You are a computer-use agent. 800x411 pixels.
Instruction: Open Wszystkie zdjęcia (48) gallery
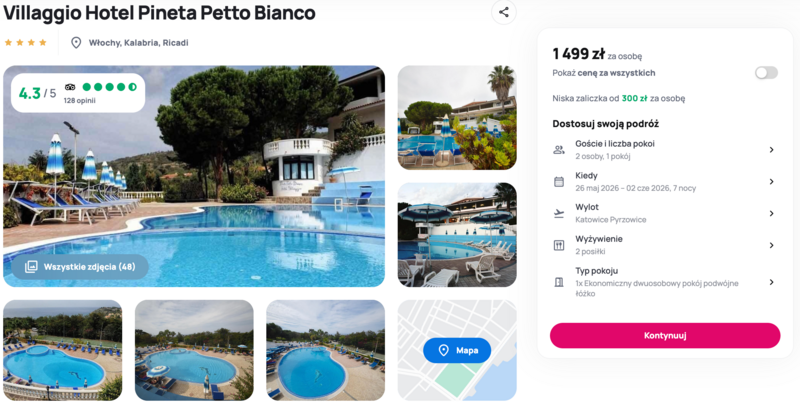pyautogui.click(x=80, y=267)
